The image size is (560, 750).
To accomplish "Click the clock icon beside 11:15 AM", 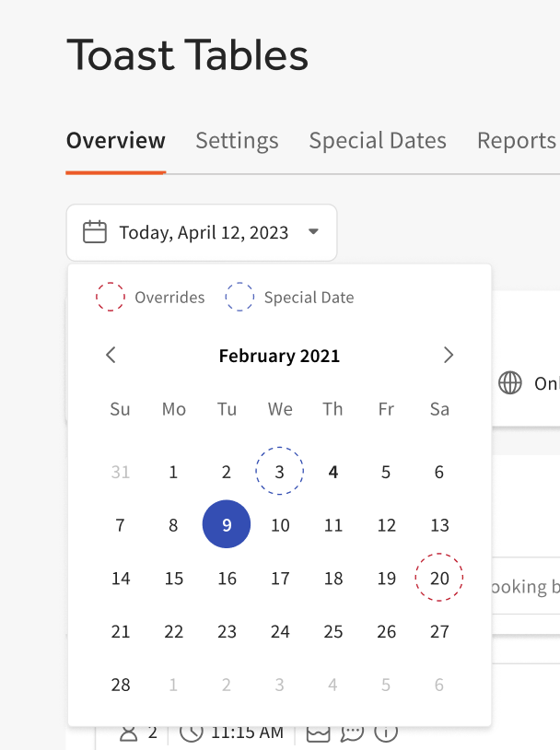I will click(192, 732).
